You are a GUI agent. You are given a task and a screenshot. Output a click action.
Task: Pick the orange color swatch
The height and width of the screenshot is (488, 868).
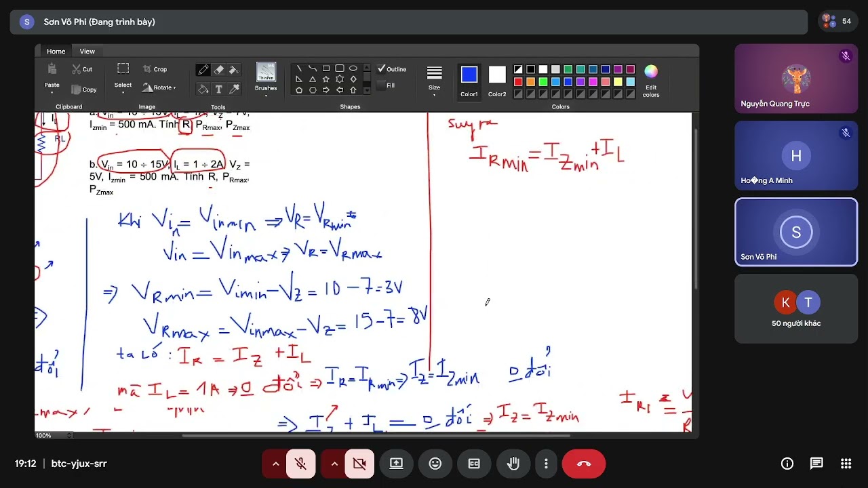coord(531,82)
